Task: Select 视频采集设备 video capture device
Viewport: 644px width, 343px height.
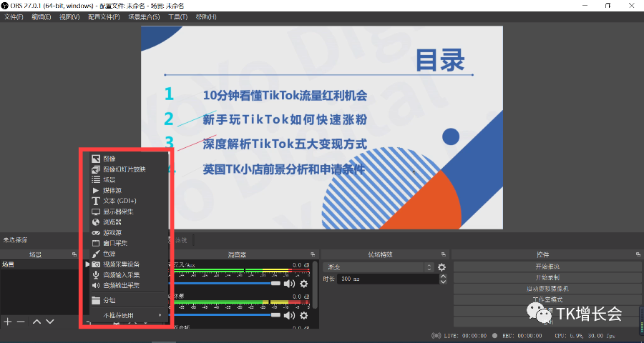Action: [128, 264]
